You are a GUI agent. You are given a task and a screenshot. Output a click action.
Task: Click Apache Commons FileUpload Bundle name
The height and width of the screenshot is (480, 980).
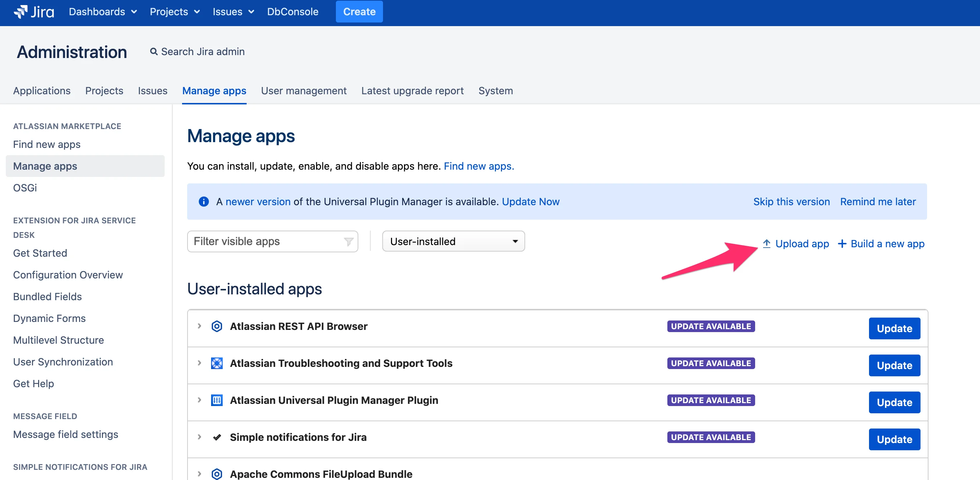[321, 474]
